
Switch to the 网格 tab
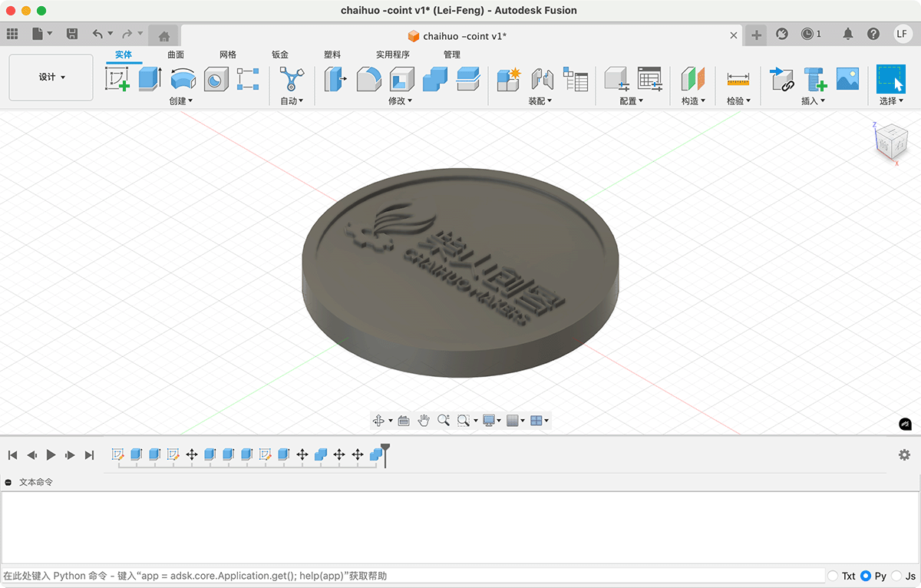click(x=228, y=55)
